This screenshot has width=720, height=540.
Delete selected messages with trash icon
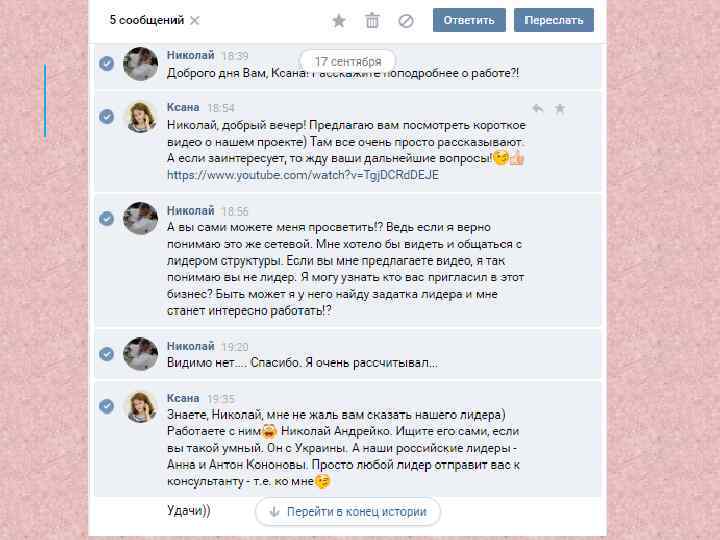pyautogui.click(x=372, y=21)
